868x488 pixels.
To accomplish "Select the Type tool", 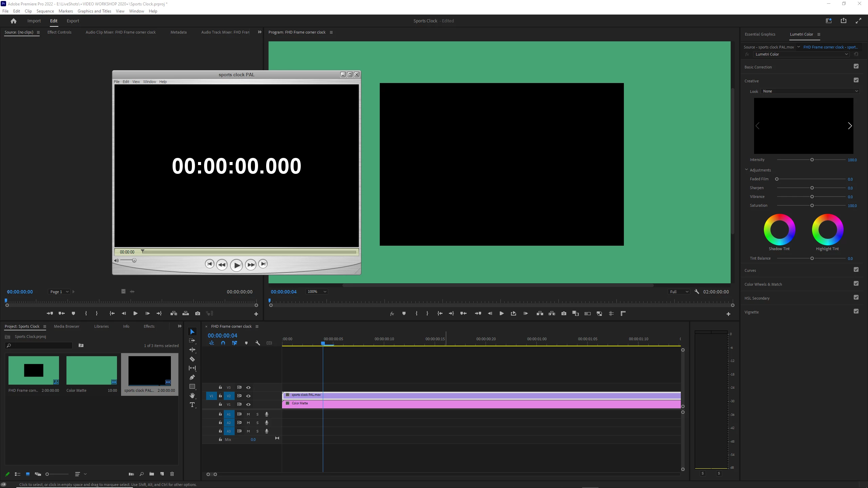I will 192,405.
